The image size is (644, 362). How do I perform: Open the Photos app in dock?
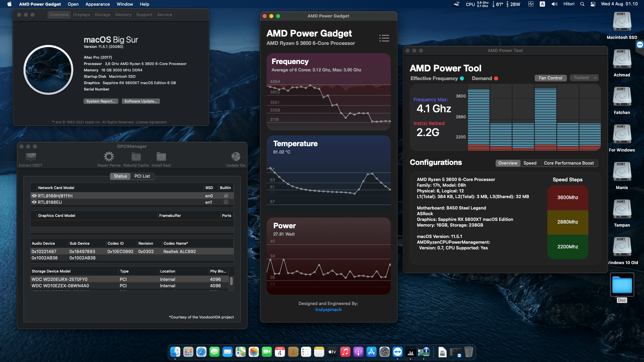pyautogui.click(x=254, y=352)
